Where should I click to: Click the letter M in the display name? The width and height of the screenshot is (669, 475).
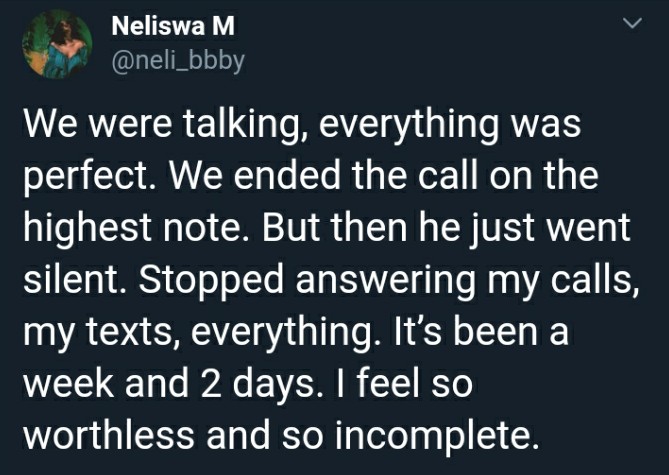coord(223,26)
